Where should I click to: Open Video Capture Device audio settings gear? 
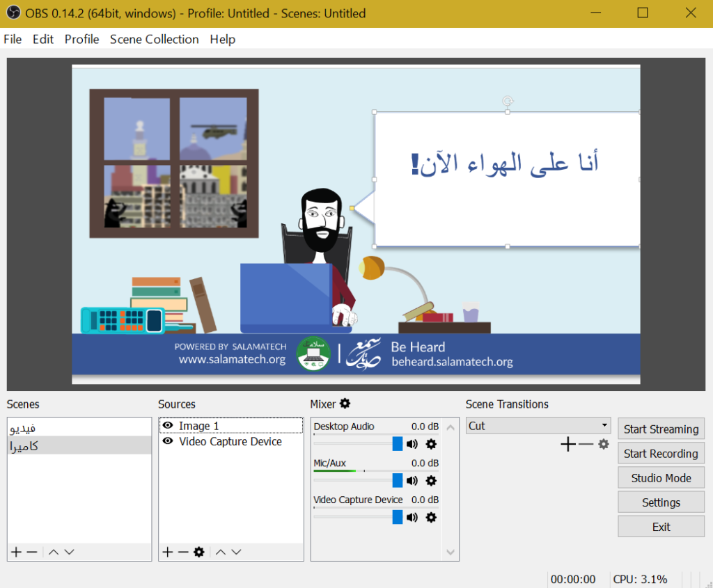click(x=431, y=517)
